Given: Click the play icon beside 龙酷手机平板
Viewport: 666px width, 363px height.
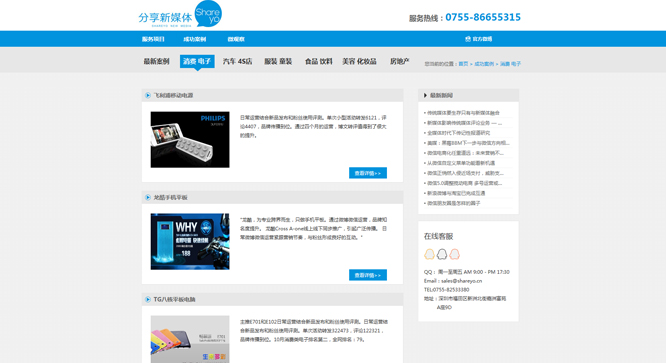Looking at the screenshot, I should click(147, 197).
